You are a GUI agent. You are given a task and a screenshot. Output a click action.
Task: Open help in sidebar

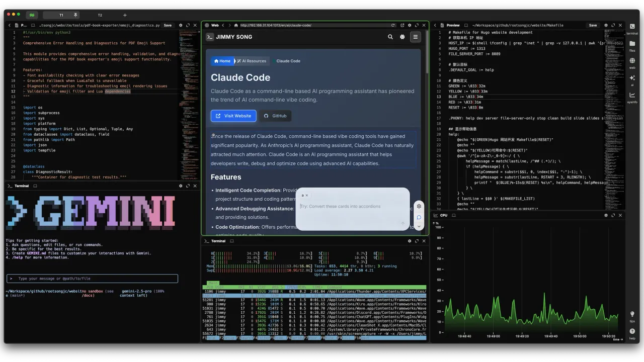click(x=632, y=333)
